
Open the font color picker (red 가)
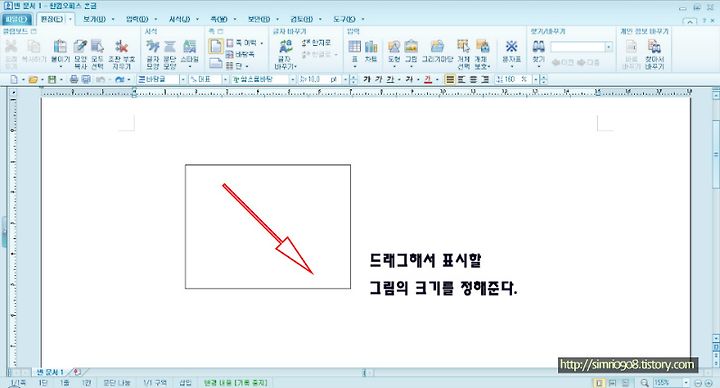tap(428, 79)
